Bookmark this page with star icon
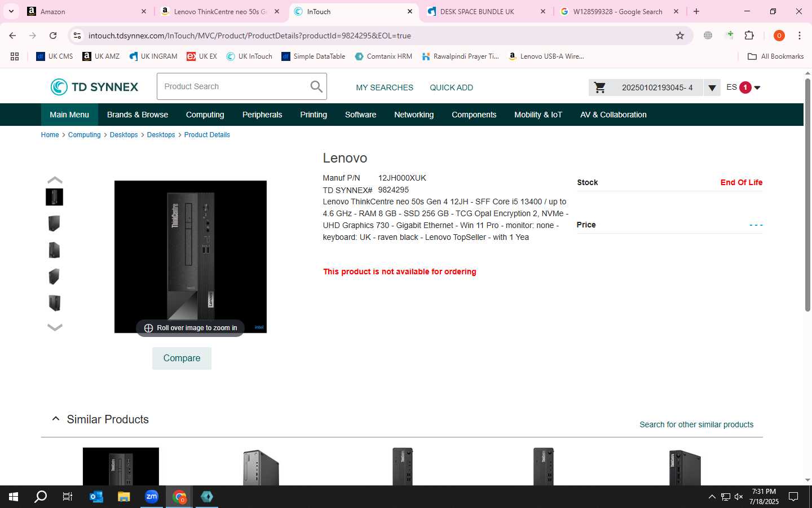Screen dimensions: 812x508 tap(680, 36)
